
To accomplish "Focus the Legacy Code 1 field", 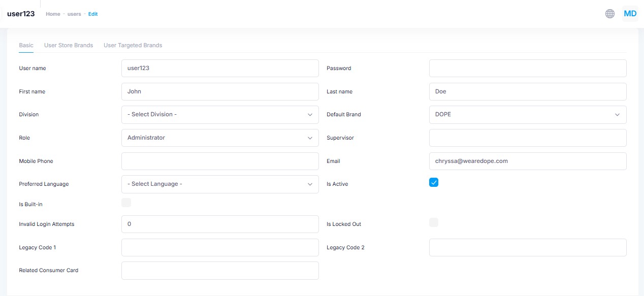I will coord(220,248).
